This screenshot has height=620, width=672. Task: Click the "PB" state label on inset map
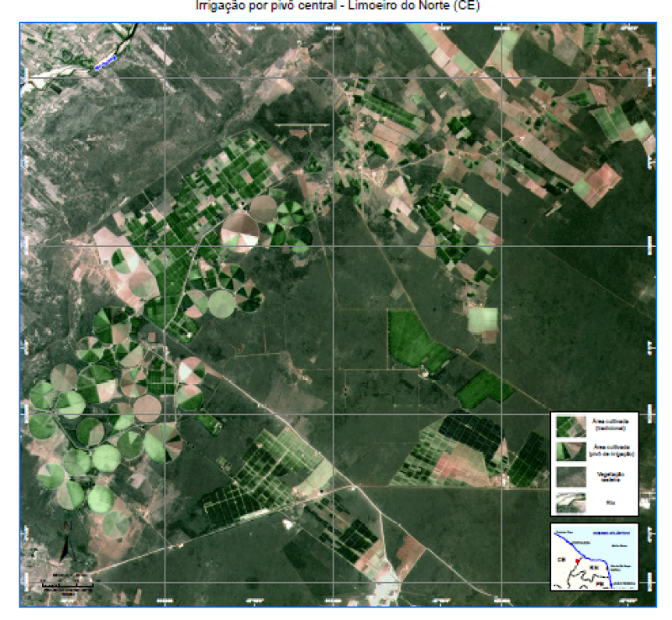600,584
